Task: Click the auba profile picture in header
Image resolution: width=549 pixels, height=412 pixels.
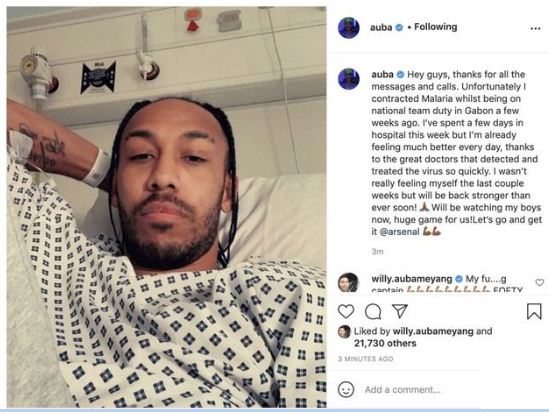Action: (348, 27)
